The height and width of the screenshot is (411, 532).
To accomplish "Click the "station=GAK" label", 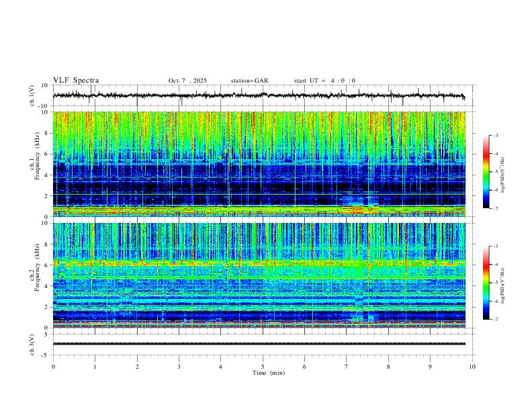I will point(249,81).
